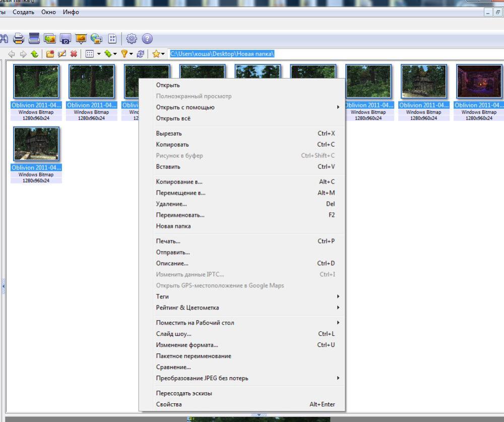The image size is (504, 422).
Task: Open 'Свойства' from the context menu
Action: pos(242,404)
